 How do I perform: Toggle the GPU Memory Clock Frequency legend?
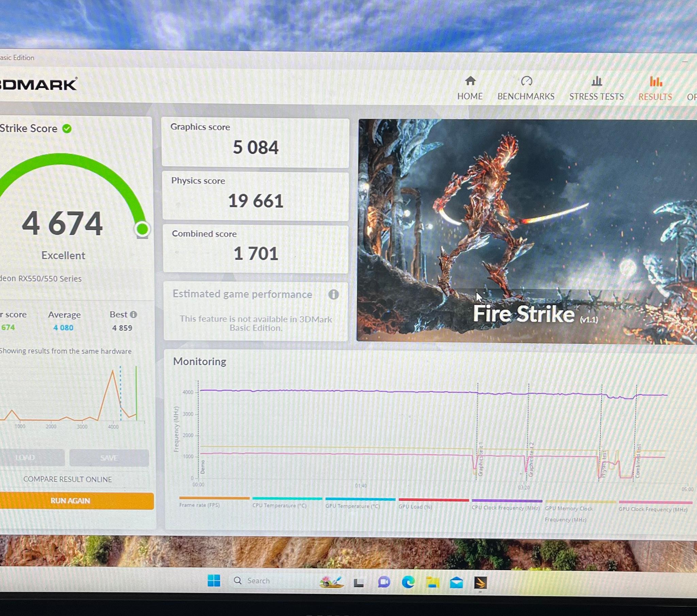(580, 511)
